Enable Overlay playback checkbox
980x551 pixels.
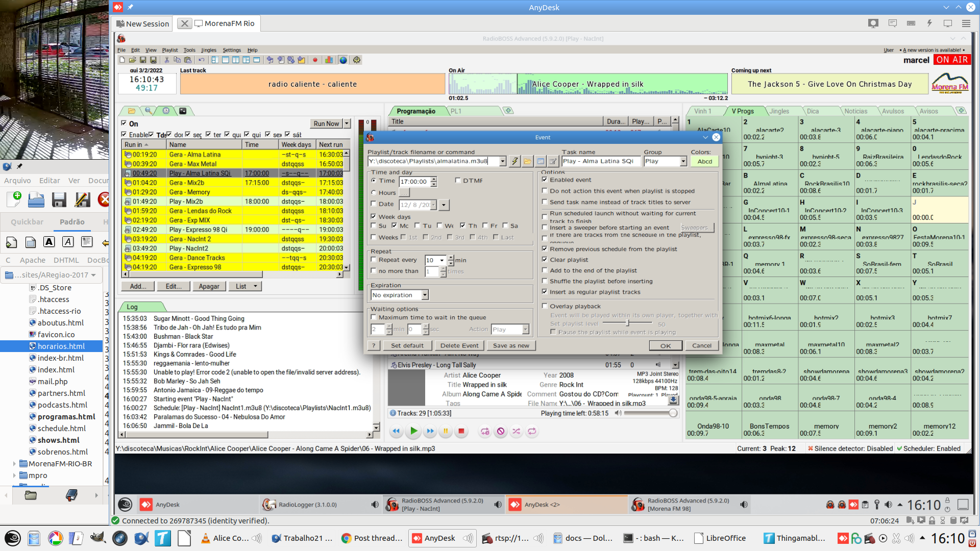pos(545,306)
